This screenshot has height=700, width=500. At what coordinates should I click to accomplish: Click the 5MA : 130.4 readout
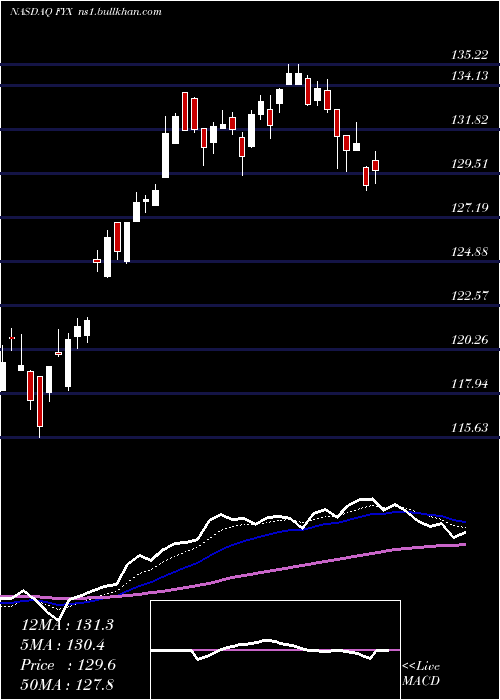coord(62,645)
